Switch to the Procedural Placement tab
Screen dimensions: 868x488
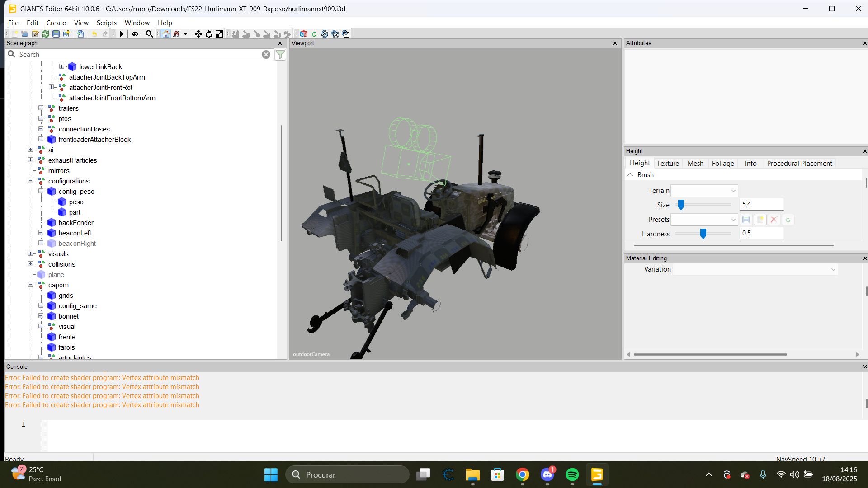[x=799, y=164]
